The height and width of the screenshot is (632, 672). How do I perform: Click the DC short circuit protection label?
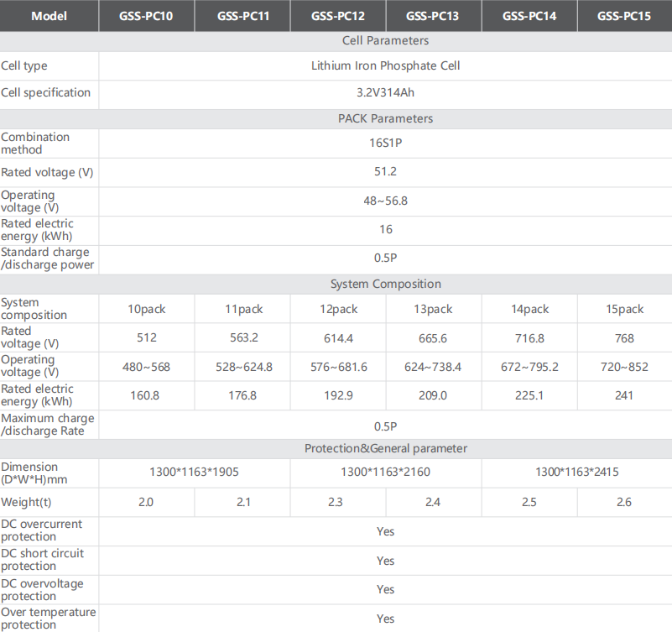(x=43, y=560)
